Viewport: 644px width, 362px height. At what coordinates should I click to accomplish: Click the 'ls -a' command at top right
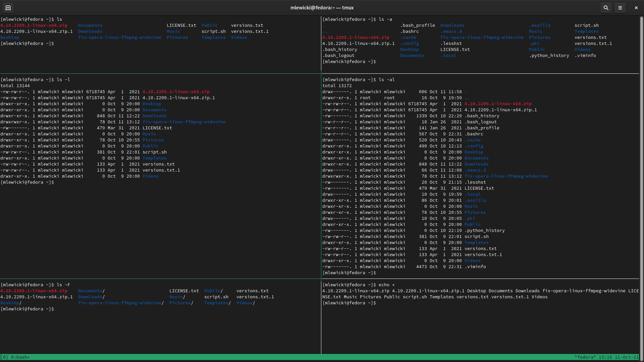[x=385, y=19]
